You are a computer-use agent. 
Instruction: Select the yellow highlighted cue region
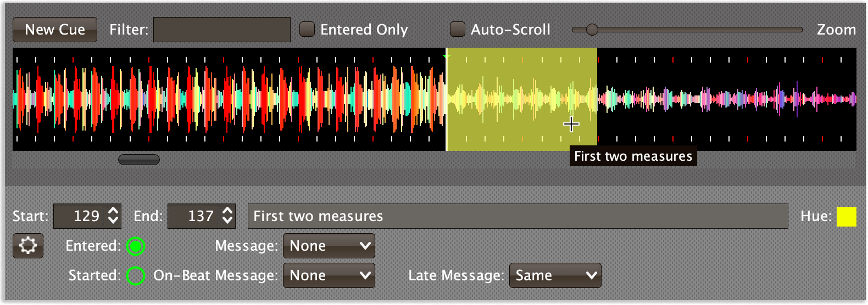521,99
